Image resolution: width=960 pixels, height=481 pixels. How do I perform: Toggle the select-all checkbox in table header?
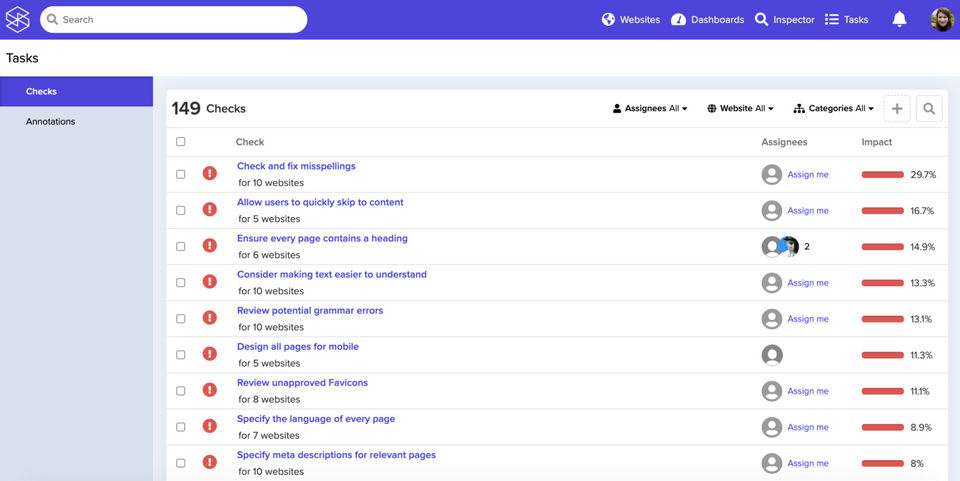pos(181,141)
